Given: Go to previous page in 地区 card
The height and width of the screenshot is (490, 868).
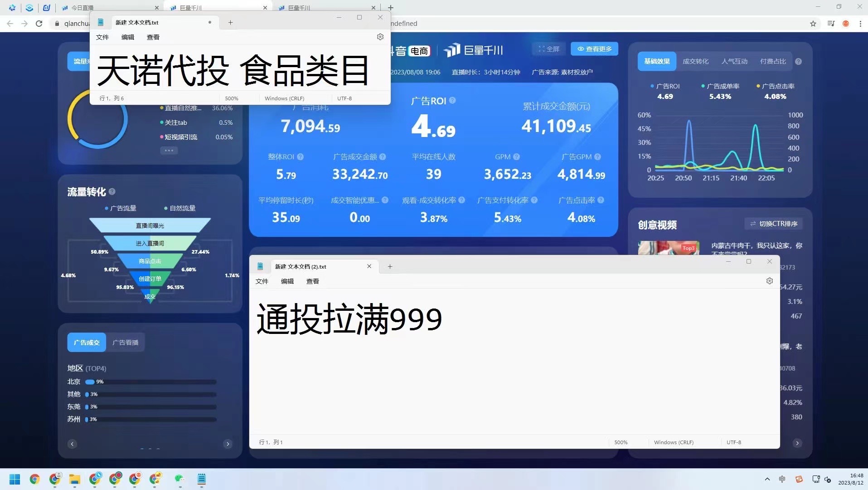Looking at the screenshot, I should [x=72, y=444].
